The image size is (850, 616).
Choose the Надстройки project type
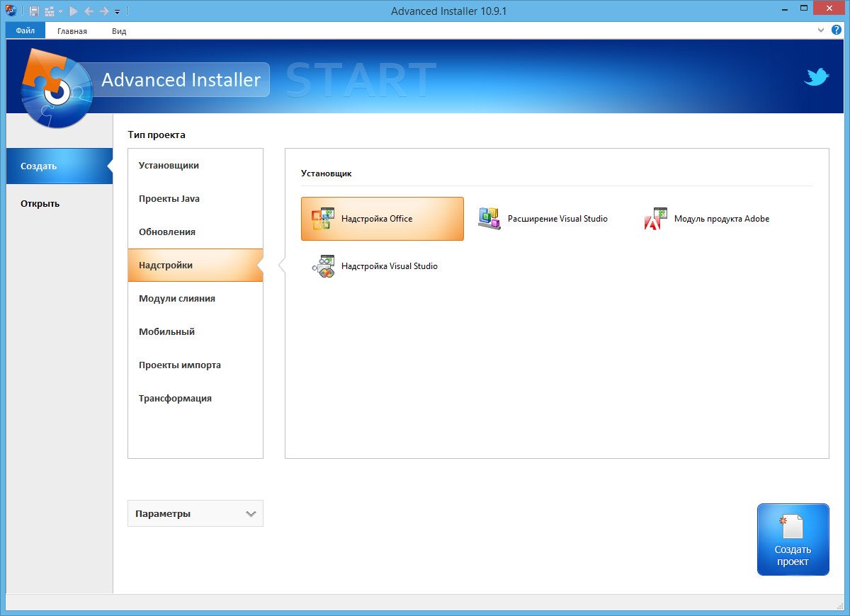click(195, 266)
